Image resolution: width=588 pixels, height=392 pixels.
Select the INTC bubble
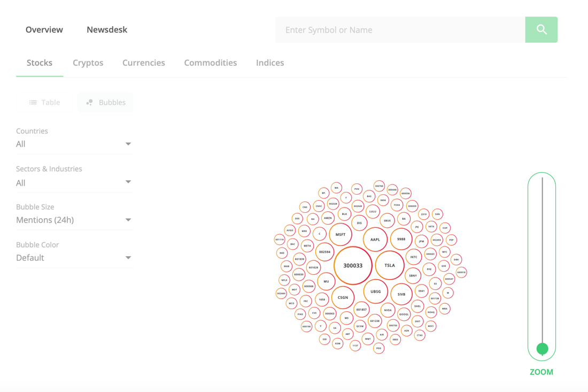coord(414,257)
